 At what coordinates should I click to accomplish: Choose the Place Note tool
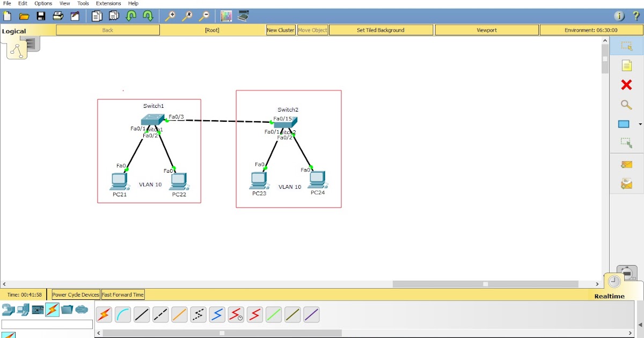[626, 65]
